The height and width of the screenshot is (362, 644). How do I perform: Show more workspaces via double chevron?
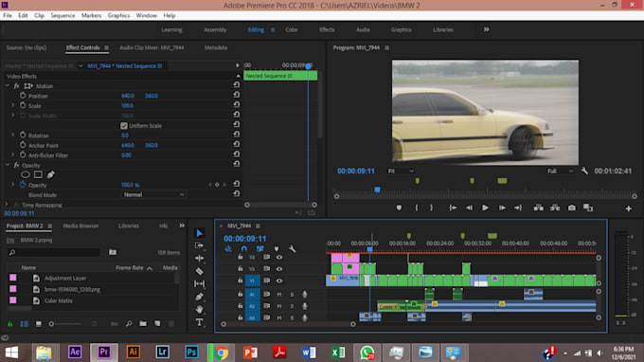(486, 29)
